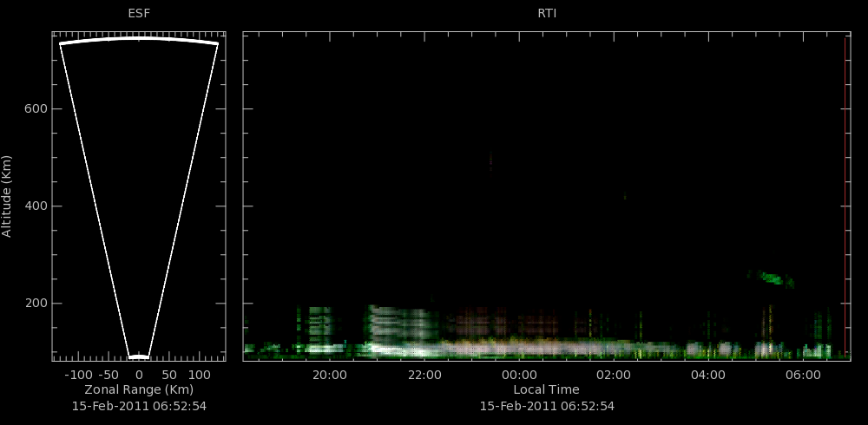
Task: Click the top arc of the ESF fan
Action: click(x=139, y=39)
